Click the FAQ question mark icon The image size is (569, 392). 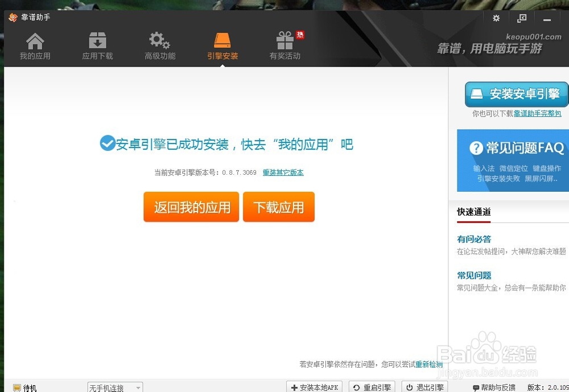tap(476, 148)
